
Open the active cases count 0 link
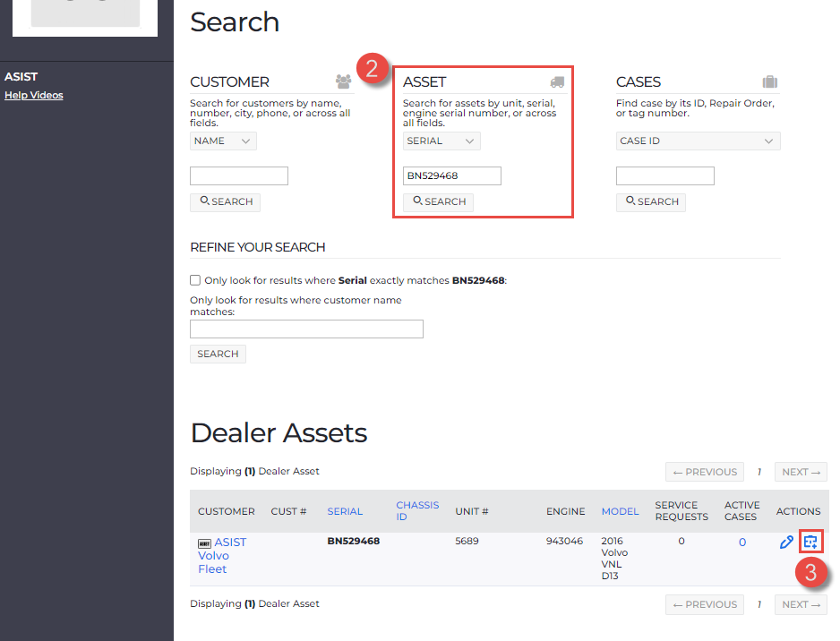pyautogui.click(x=742, y=543)
